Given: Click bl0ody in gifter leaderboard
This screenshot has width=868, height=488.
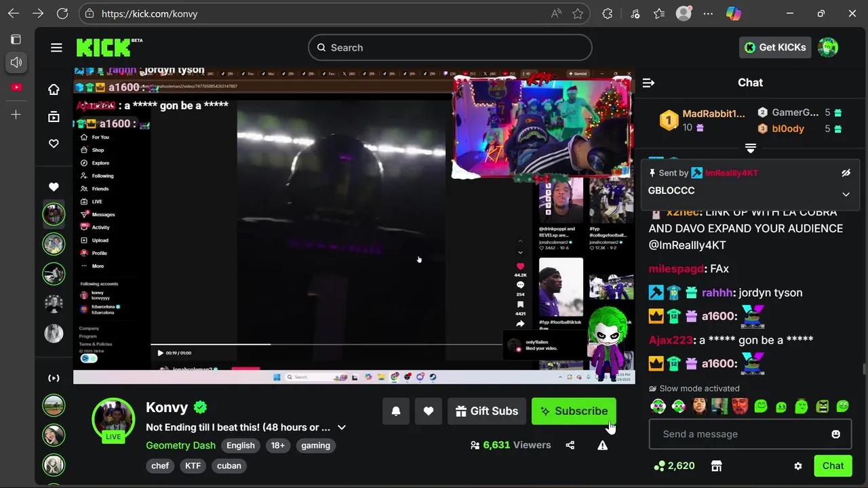Looking at the screenshot, I should click(x=788, y=129).
